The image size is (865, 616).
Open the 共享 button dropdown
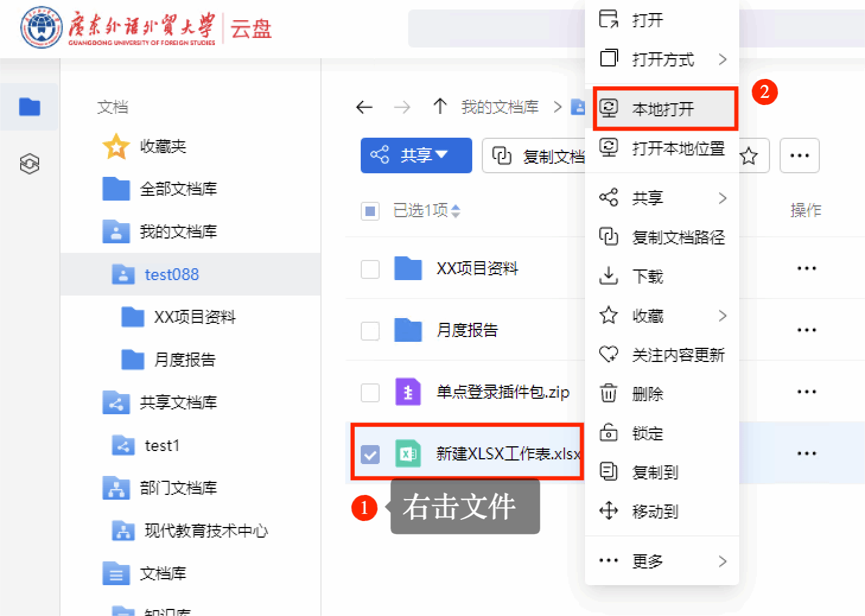[x=416, y=155]
